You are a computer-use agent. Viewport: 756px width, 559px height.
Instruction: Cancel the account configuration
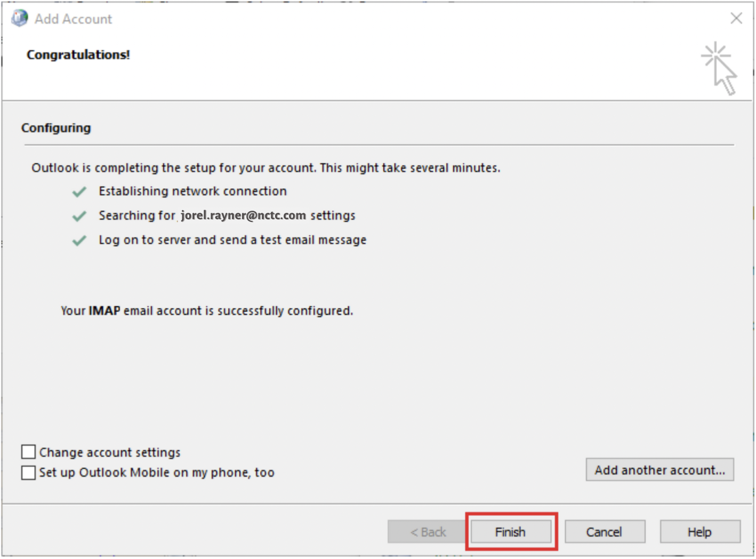(x=605, y=531)
